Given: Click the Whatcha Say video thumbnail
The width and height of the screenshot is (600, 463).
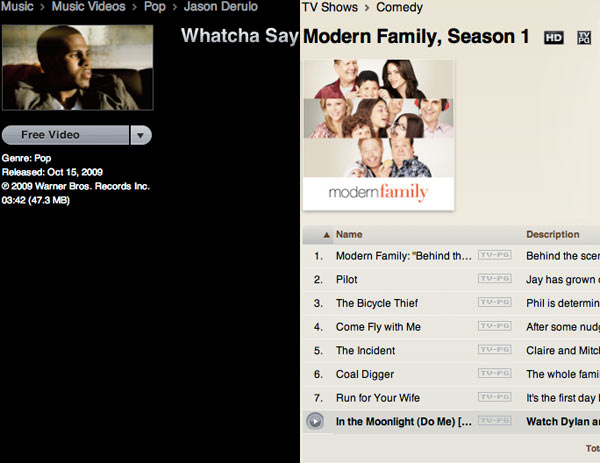Looking at the screenshot, I should tap(78, 68).
